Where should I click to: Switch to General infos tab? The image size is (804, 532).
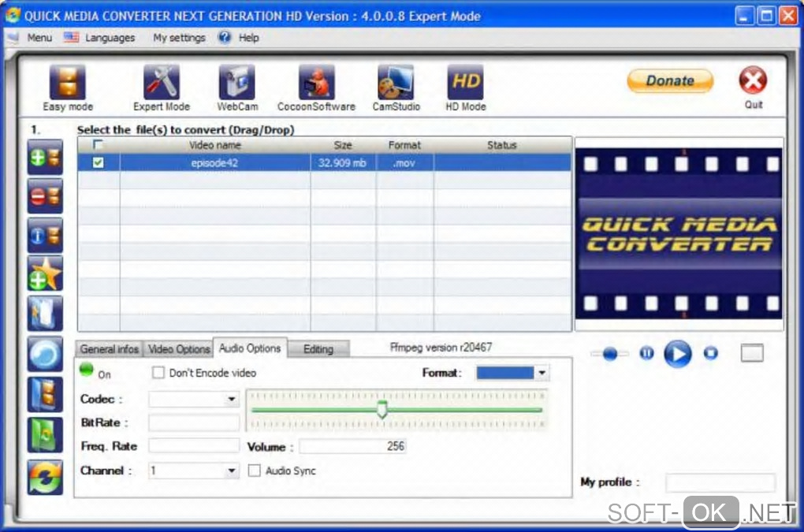[110, 349]
